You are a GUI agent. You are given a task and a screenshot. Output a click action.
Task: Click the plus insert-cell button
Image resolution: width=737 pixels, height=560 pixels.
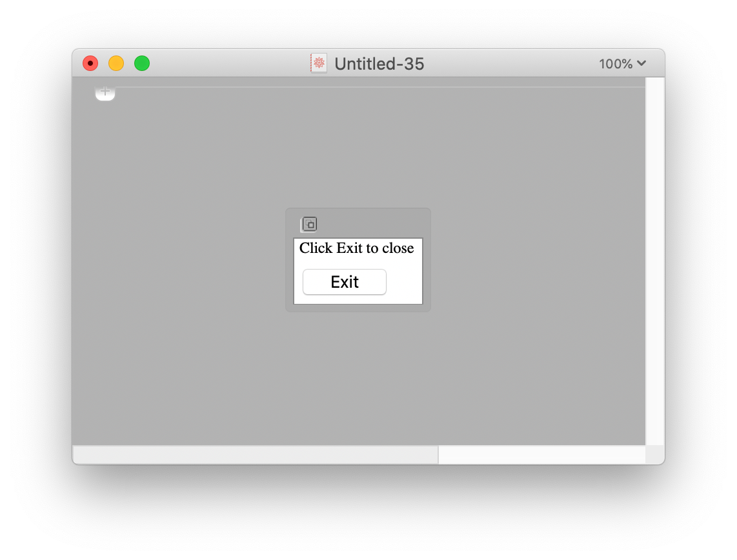(105, 92)
